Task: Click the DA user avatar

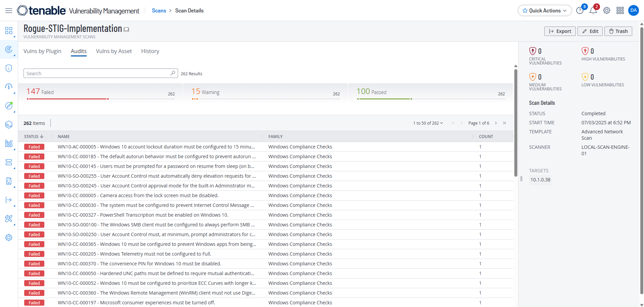Action: tap(633, 10)
